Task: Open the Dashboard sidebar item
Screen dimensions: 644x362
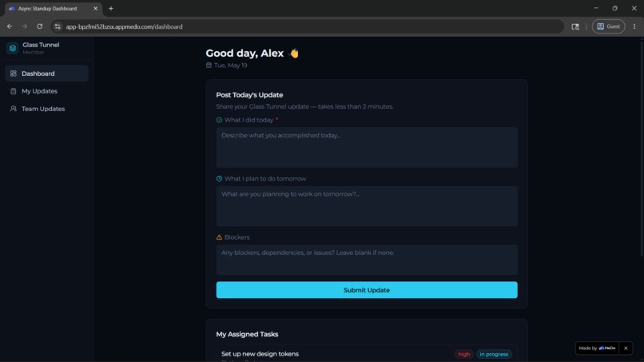Action: 47,74
